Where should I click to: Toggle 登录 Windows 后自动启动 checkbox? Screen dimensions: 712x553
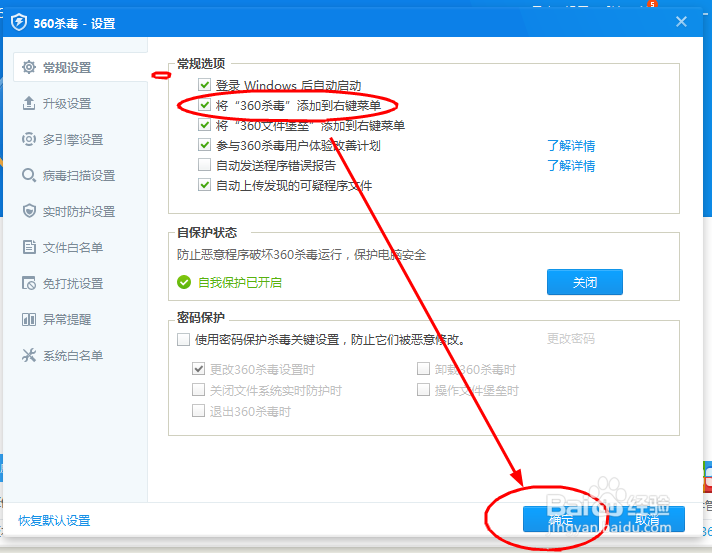coord(204,85)
